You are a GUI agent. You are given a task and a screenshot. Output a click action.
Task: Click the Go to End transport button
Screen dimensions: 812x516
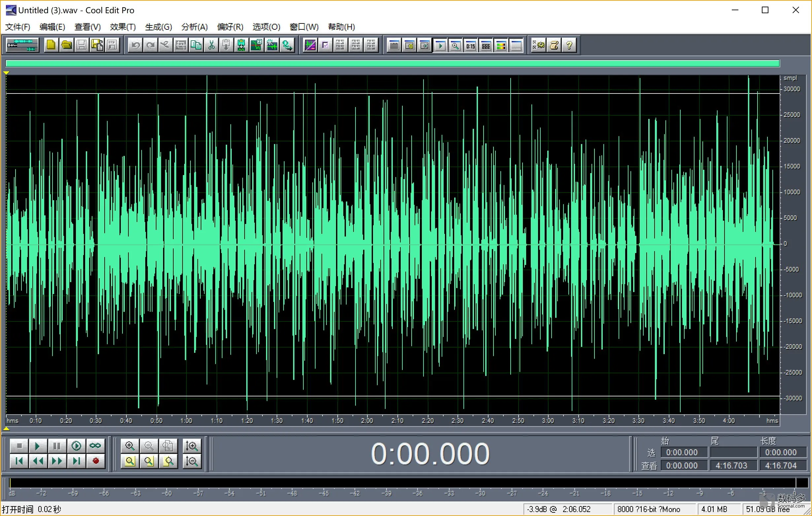tap(76, 461)
